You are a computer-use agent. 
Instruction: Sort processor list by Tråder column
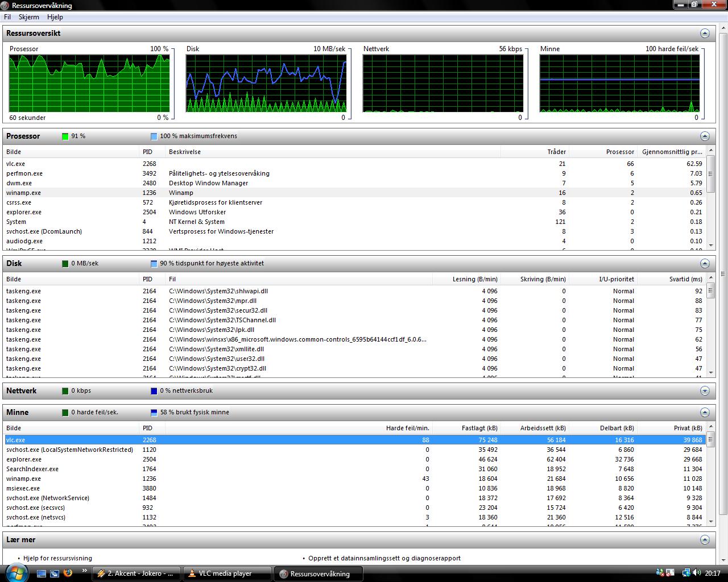coord(535,152)
